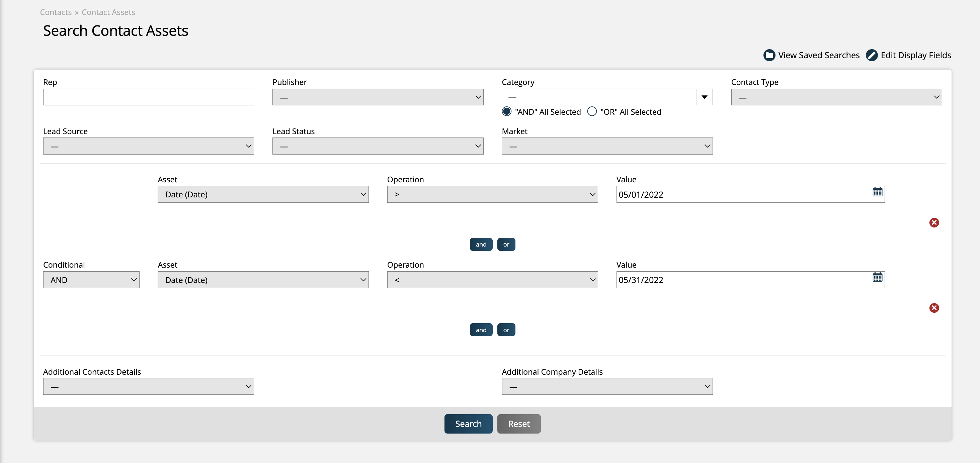Open calendar picker for 05/01/2022 value
The image size is (980, 463).
click(x=877, y=192)
